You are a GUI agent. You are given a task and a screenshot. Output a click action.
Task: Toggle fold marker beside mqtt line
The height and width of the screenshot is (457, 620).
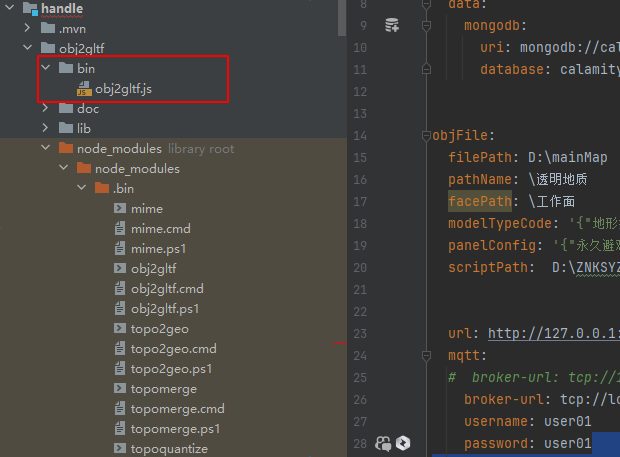tap(426, 356)
